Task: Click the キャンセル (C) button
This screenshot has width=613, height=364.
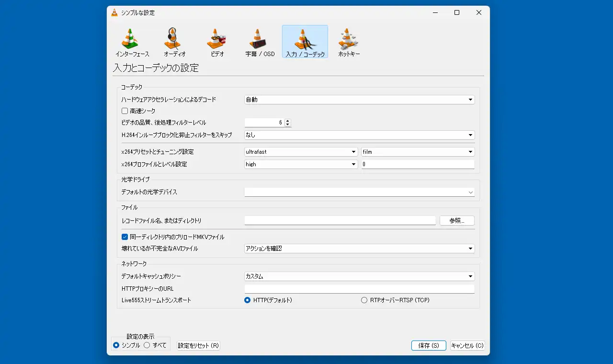Action: [x=467, y=345]
